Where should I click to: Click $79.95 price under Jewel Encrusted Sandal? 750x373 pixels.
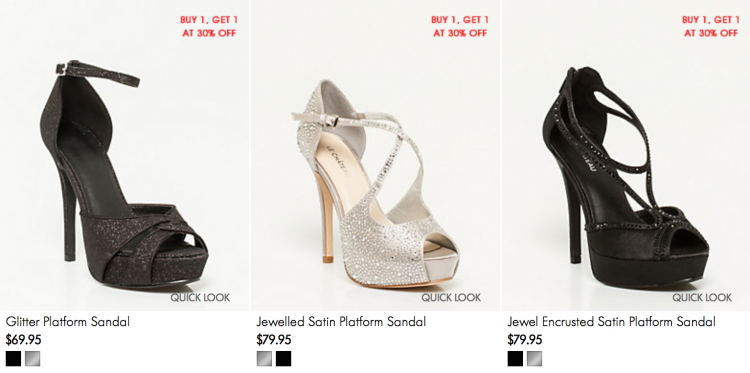[x=525, y=340]
